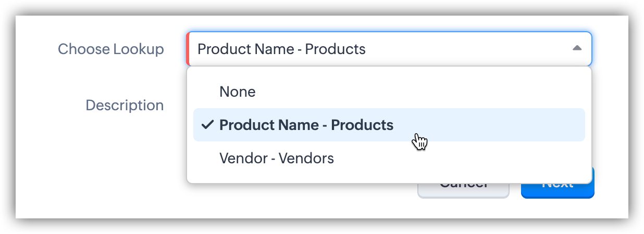Select None from the lookup list

click(x=238, y=92)
